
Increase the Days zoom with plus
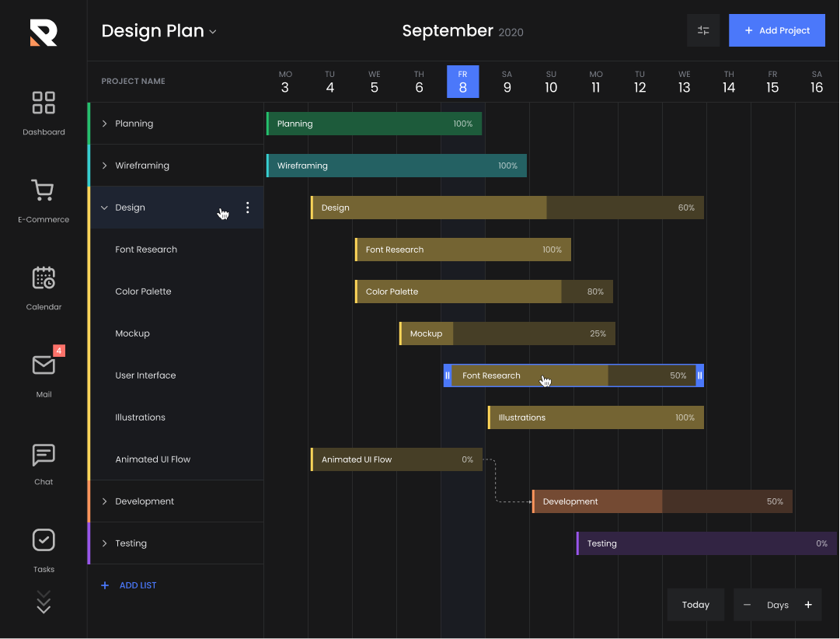coord(808,605)
